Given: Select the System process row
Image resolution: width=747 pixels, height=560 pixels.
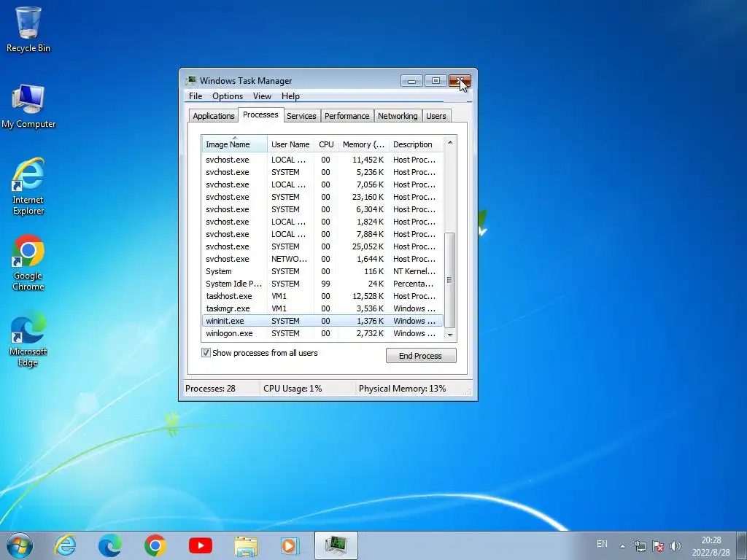Looking at the screenshot, I should (322, 271).
